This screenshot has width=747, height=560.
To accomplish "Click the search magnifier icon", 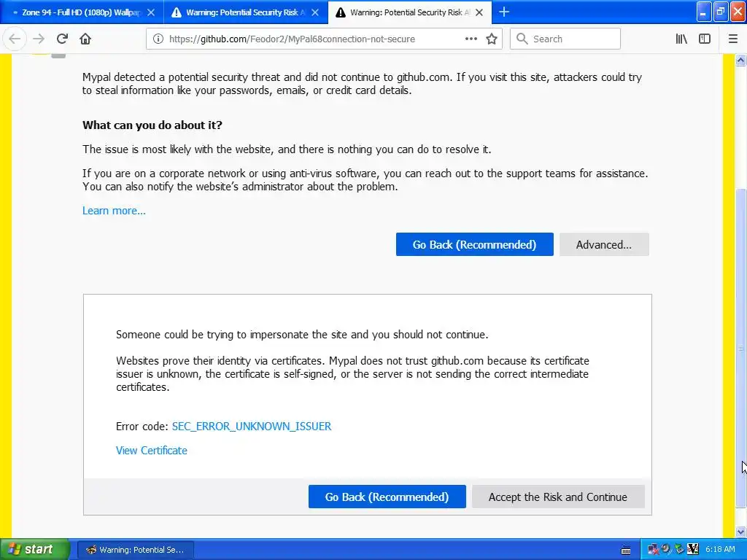I will coord(522,39).
